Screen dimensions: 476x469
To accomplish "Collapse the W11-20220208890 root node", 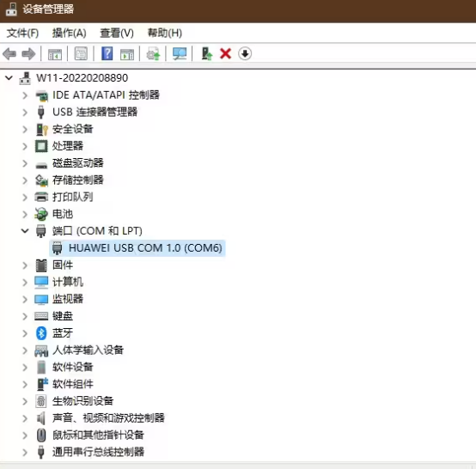I will 9,78.
